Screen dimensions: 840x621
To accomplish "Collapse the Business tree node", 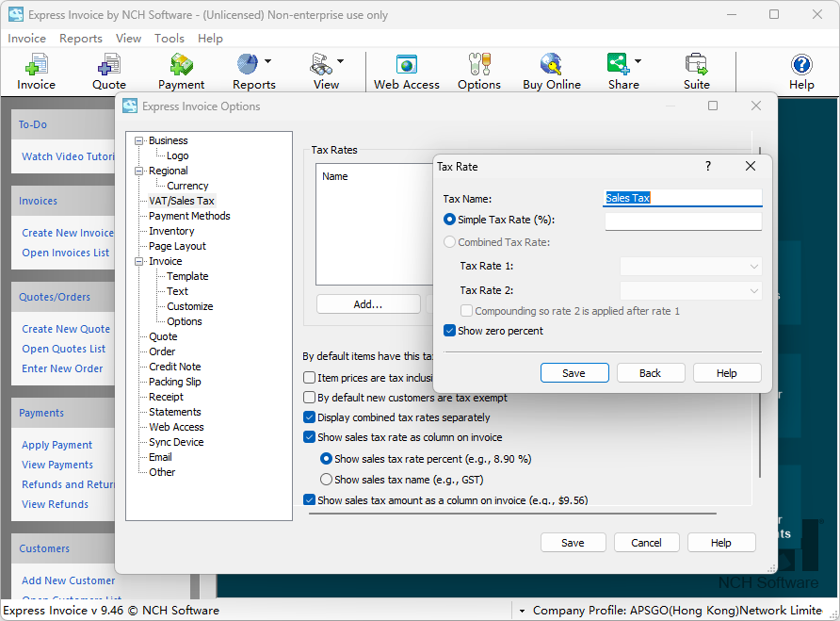I will [x=139, y=140].
